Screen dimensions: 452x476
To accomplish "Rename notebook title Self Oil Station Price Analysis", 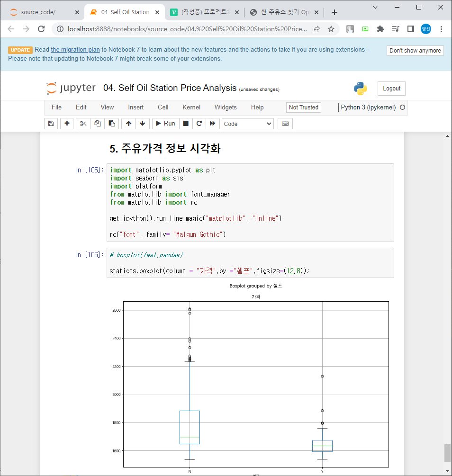I will click(x=170, y=88).
